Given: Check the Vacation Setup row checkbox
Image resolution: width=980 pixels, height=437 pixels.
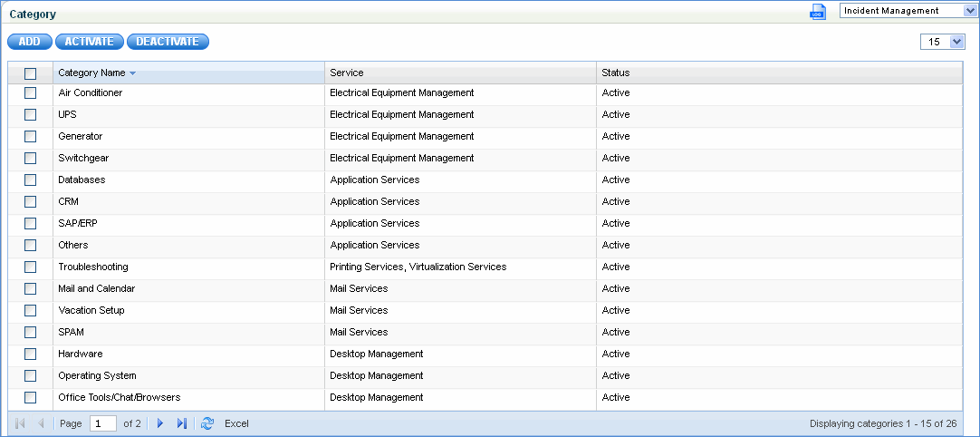Looking at the screenshot, I should point(30,311).
